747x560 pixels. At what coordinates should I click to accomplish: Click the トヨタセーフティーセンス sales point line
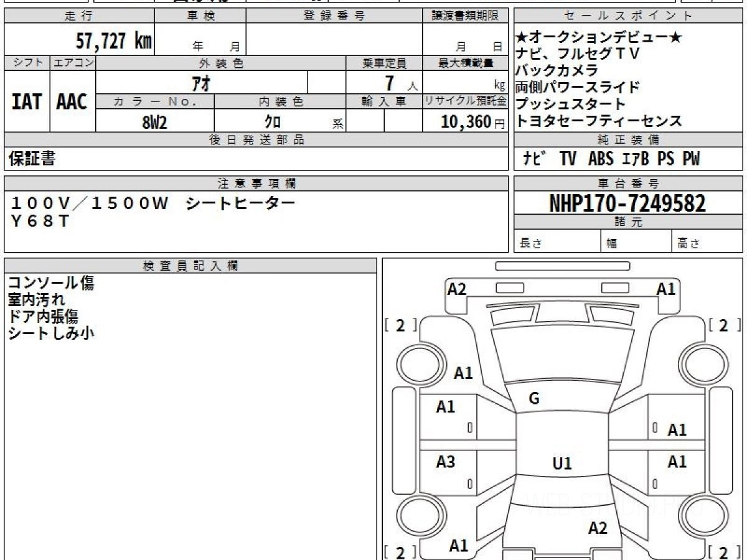click(x=599, y=121)
